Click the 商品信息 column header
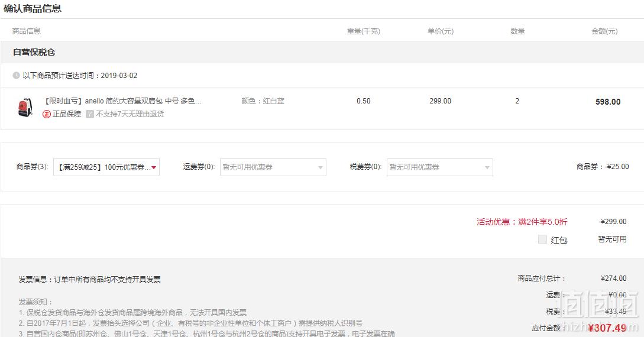Image resolution: width=644 pixels, height=337 pixels. coord(26,31)
